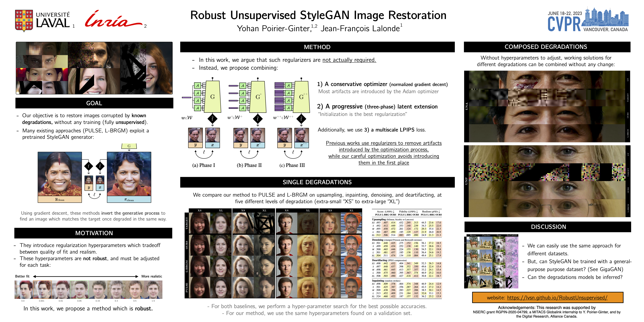
Task: Click the green G generator block in Phase I
Action: [213, 97]
